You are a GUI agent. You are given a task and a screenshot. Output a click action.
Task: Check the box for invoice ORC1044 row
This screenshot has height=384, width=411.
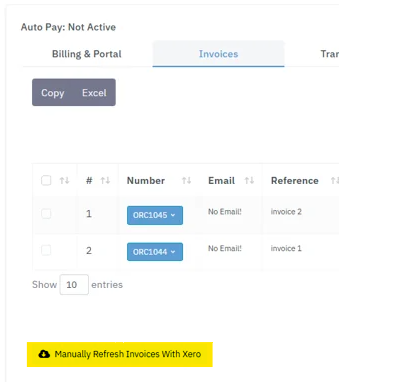[46, 250]
